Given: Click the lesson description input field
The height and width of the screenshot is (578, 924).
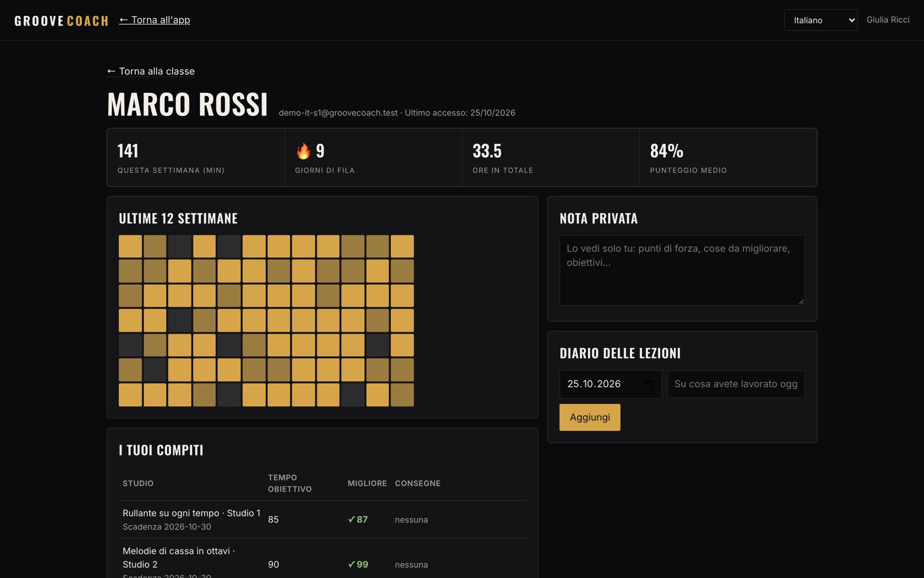Looking at the screenshot, I should (x=736, y=384).
